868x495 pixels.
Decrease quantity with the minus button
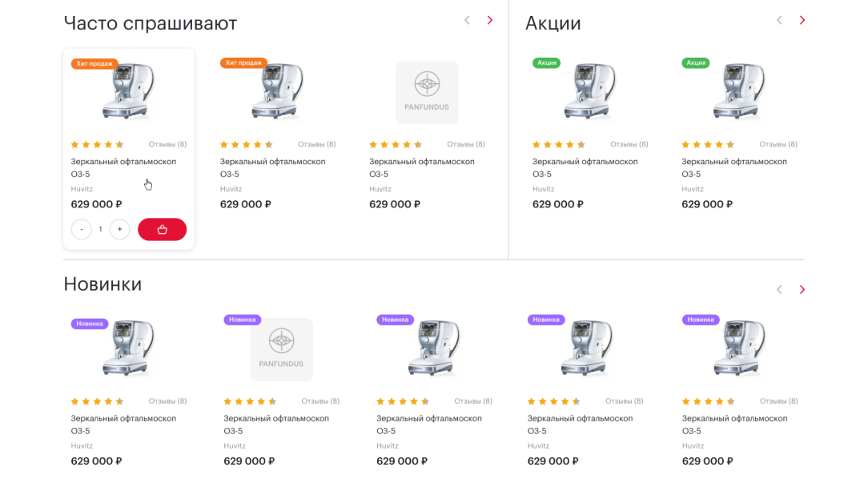click(x=81, y=230)
